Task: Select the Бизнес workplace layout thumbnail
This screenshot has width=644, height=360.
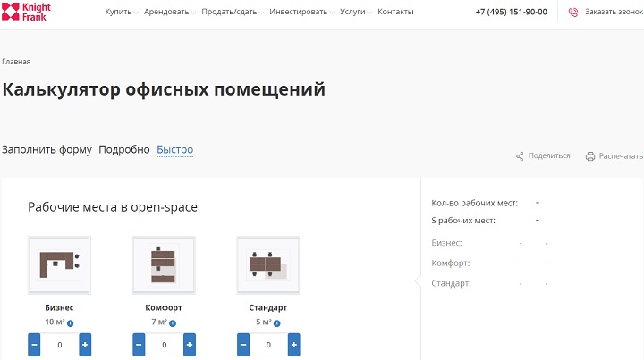Action: pos(60,265)
